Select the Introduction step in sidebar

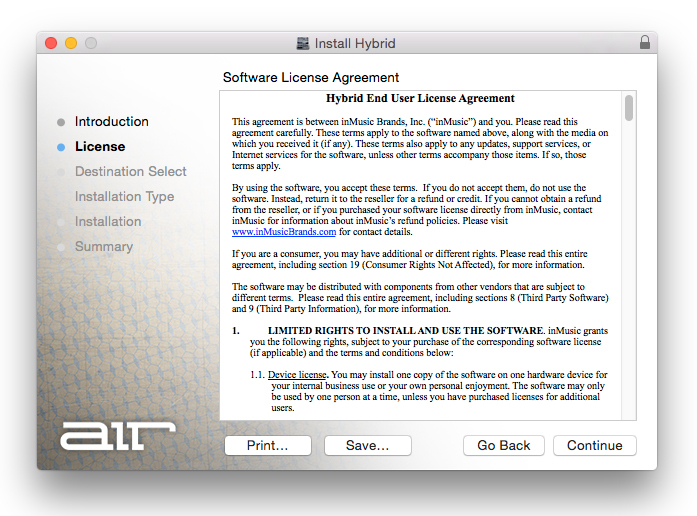(x=112, y=121)
